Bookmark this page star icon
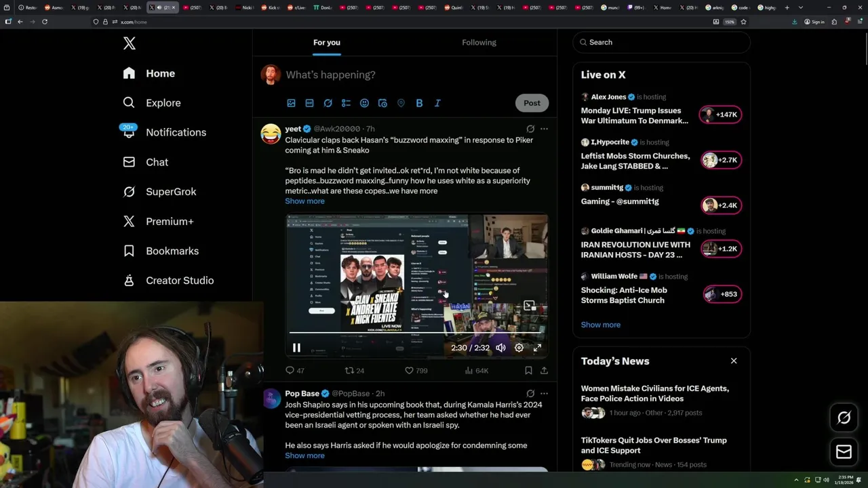 pyautogui.click(x=744, y=22)
